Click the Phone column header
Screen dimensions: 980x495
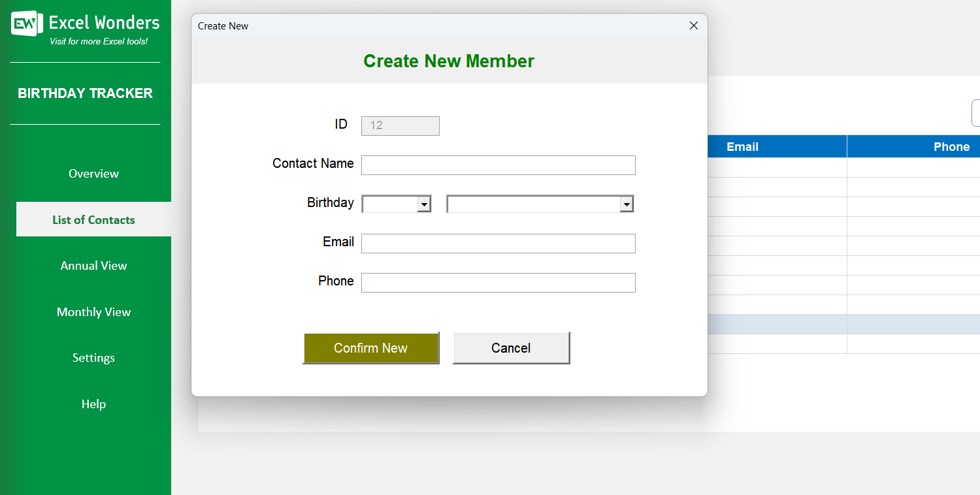pyautogui.click(x=951, y=147)
